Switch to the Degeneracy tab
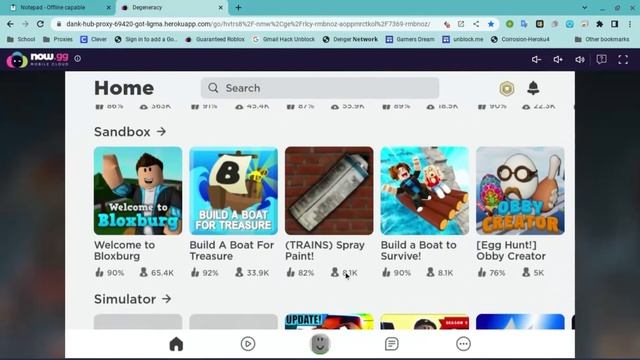The width and height of the screenshot is (640, 360). point(171,7)
